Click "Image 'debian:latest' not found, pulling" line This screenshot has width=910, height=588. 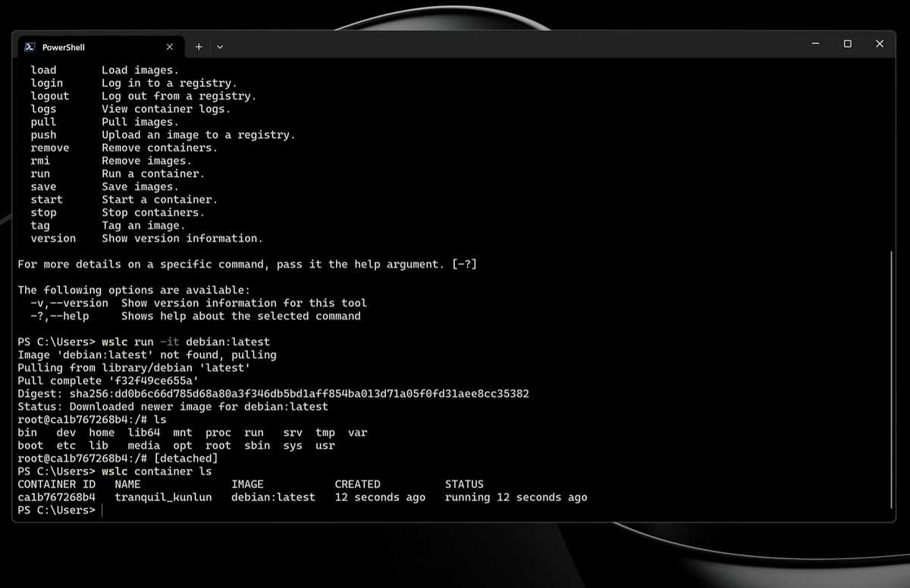click(147, 355)
